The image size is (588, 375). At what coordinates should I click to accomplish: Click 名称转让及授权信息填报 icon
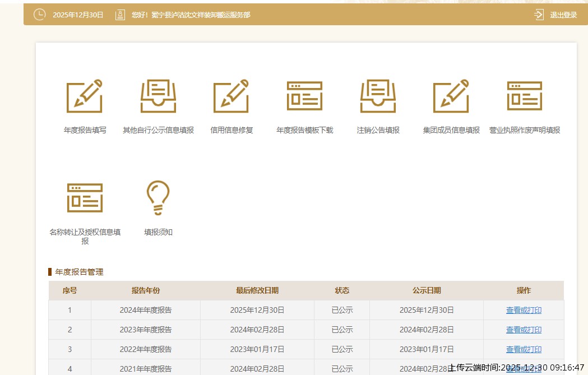(x=85, y=197)
